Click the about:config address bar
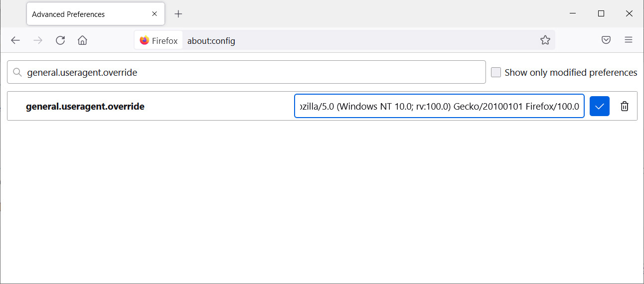 pos(349,40)
